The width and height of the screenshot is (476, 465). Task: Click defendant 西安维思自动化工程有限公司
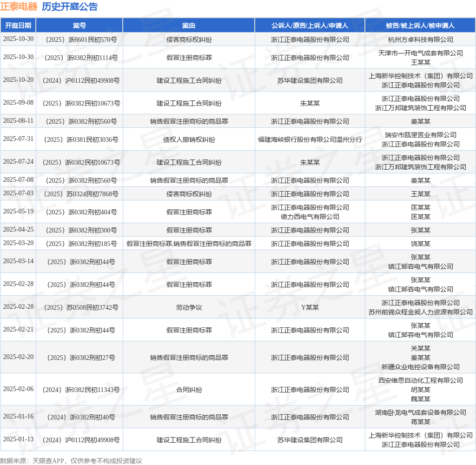tap(420, 380)
